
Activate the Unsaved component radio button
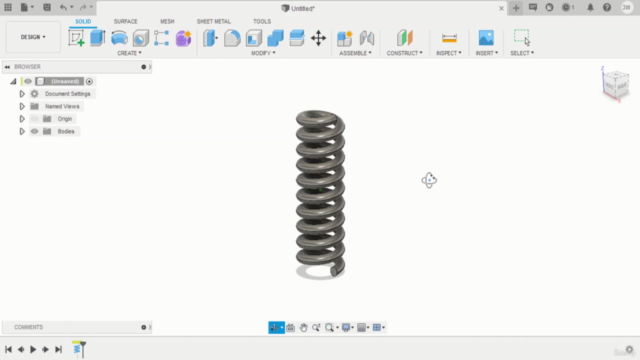pos(89,81)
